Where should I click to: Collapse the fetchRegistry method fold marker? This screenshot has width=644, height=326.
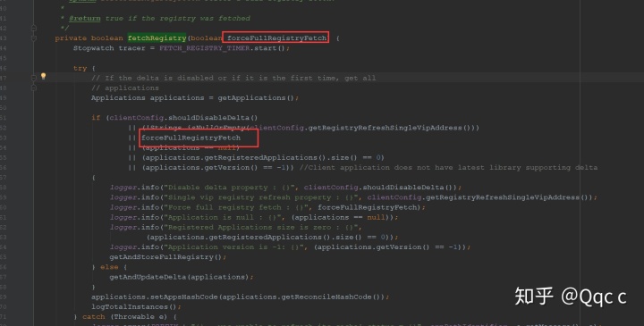coord(34,38)
